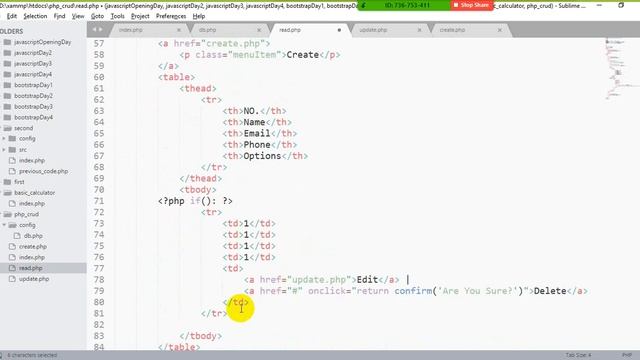
Task: Click the db.php file icon
Action: click(x=17, y=236)
